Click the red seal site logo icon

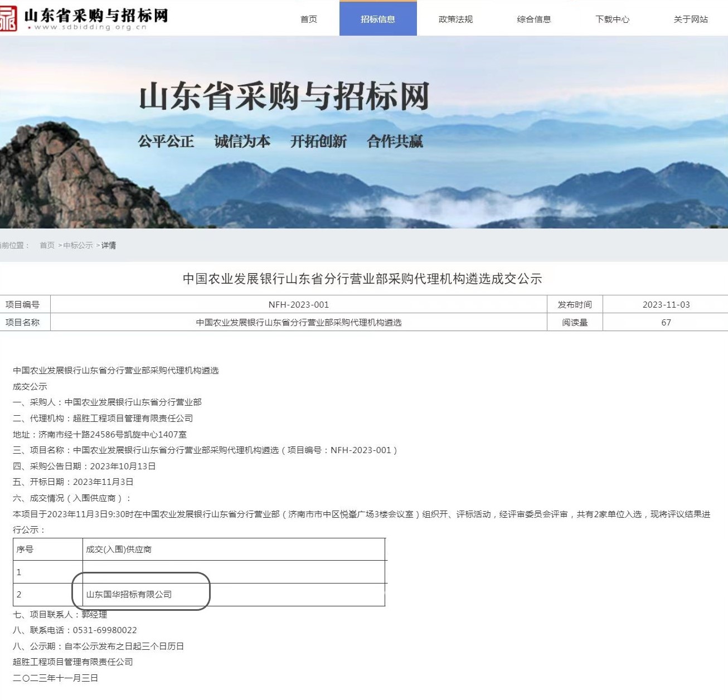[x=8, y=18]
